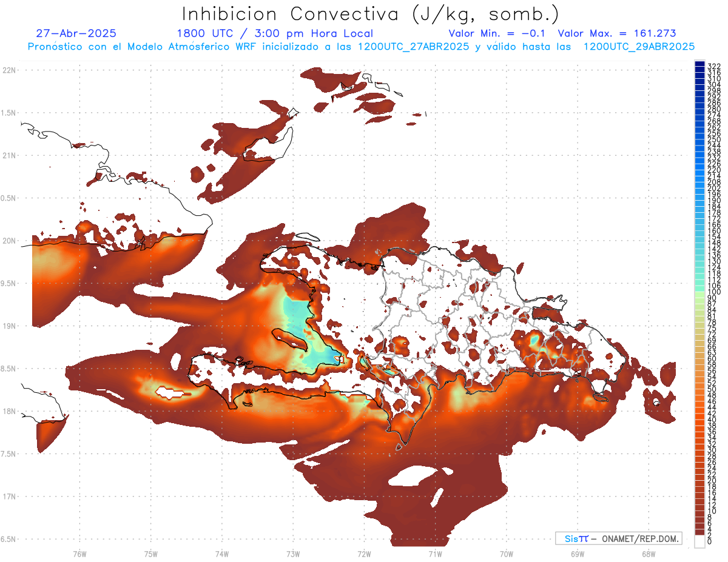Click the '76W' longitude label

tap(79, 554)
